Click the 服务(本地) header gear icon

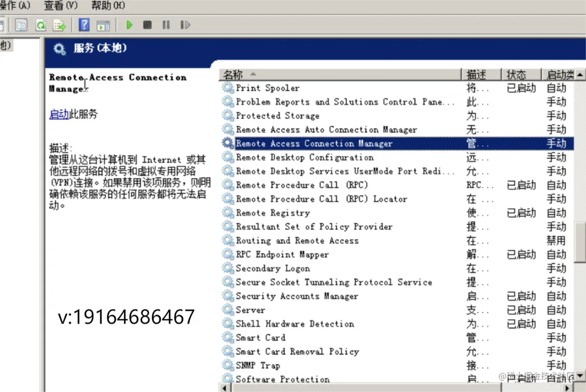coord(59,48)
